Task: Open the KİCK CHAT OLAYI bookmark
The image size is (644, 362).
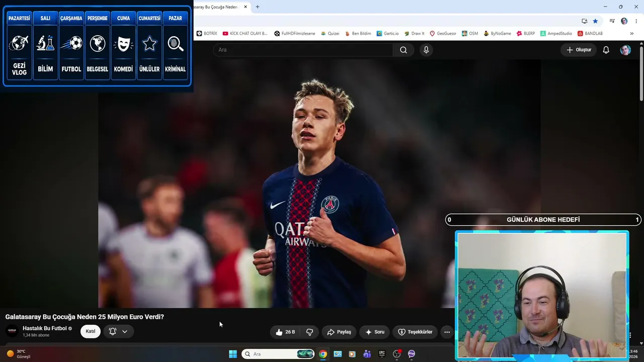Action: point(245,34)
